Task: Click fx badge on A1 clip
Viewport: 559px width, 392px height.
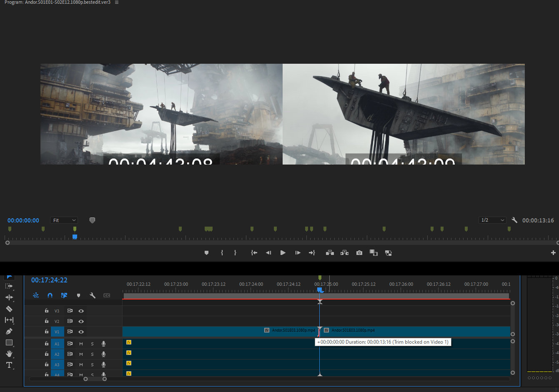Action: click(x=129, y=342)
